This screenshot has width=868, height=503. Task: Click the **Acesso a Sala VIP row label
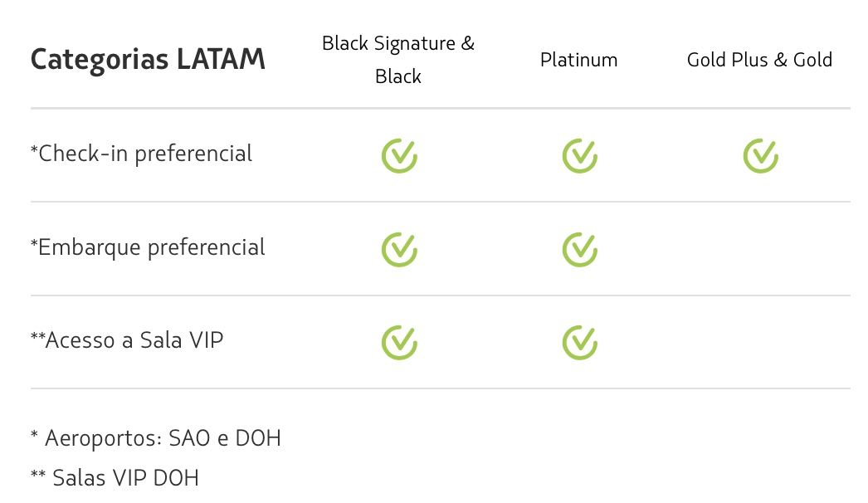(127, 340)
